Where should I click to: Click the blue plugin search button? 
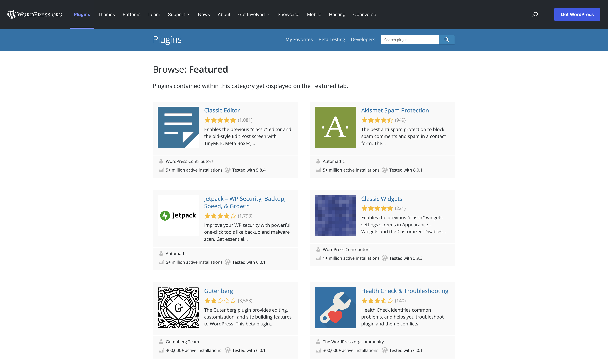pos(447,40)
